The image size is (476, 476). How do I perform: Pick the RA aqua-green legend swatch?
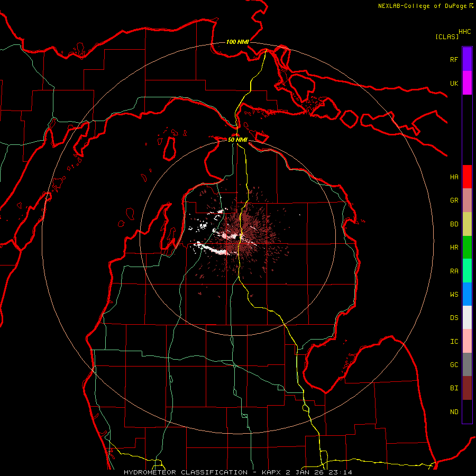[467, 271]
